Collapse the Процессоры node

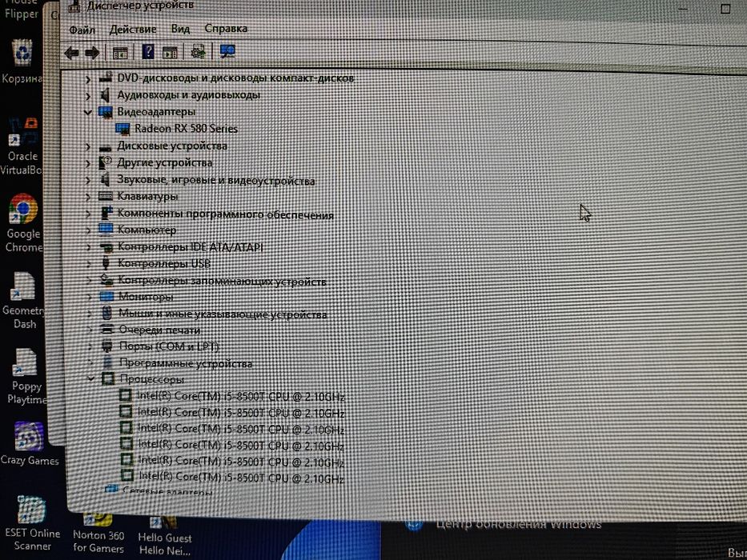pyautogui.click(x=90, y=379)
